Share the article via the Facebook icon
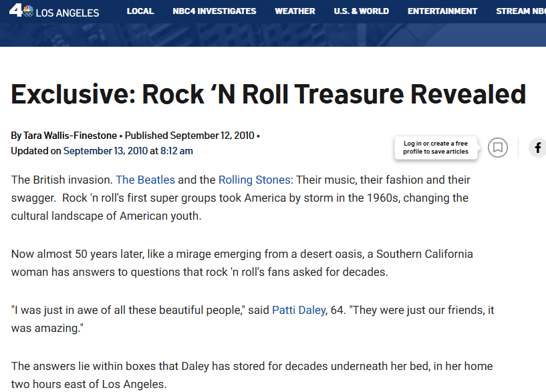 point(538,148)
